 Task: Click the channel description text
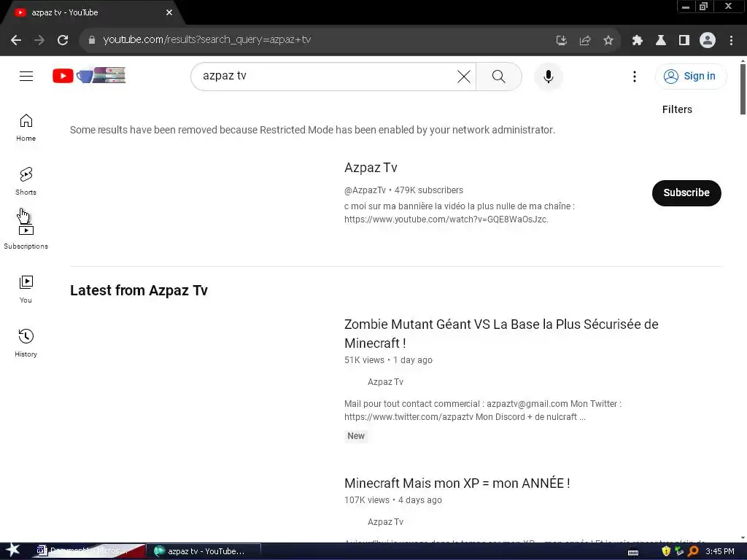coord(460,212)
